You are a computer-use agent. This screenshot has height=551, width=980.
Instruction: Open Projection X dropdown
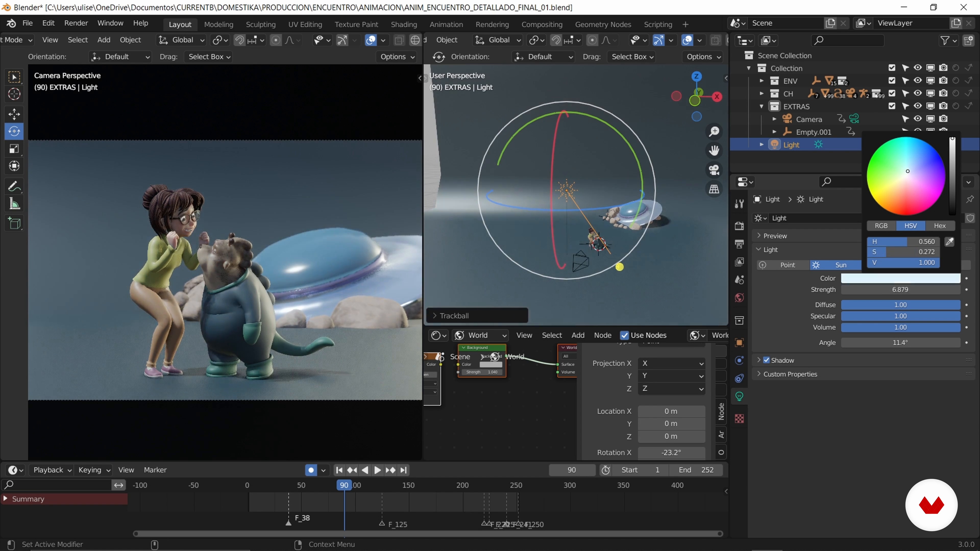671,363
